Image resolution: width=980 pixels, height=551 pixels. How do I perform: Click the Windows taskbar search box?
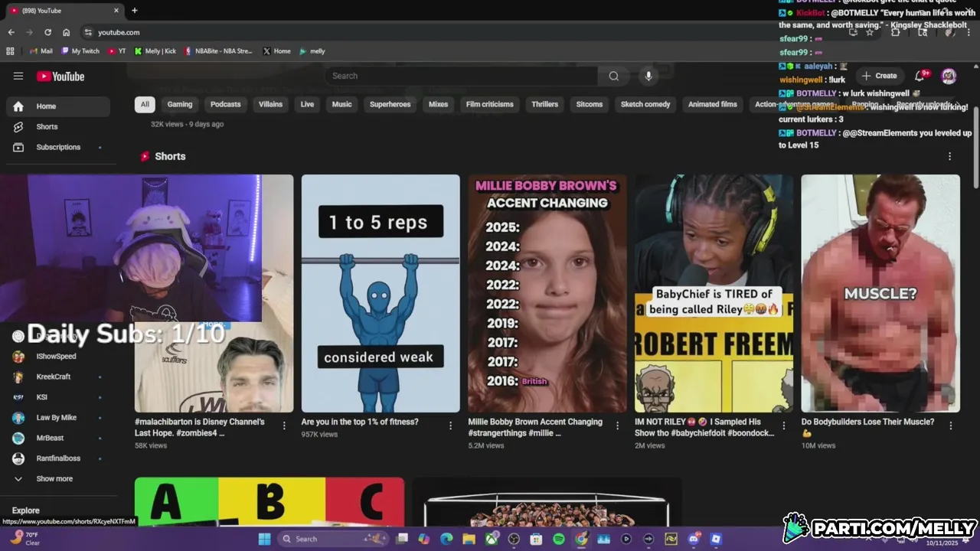point(333,539)
